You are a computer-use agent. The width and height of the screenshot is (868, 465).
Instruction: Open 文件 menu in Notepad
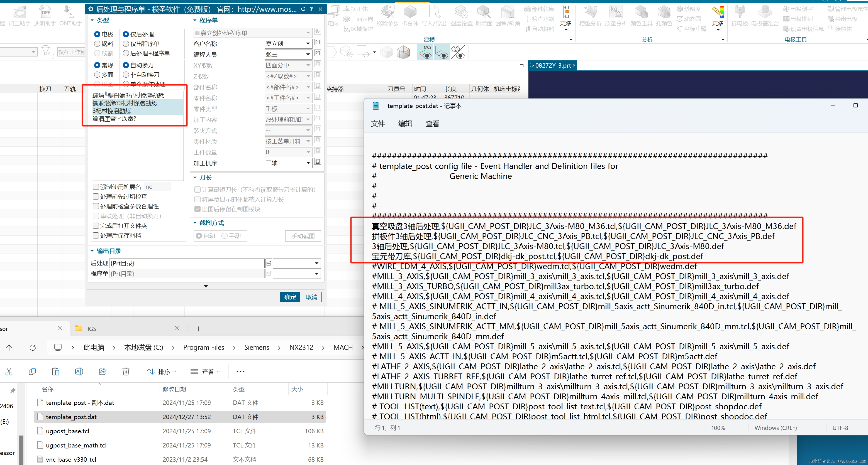(378, 124)
